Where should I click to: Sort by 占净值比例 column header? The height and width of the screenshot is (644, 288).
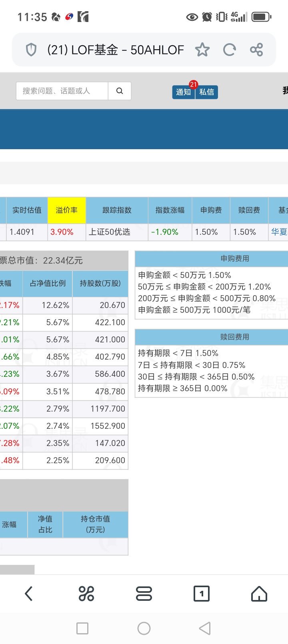pyautogui.click(x=48, y=283)
